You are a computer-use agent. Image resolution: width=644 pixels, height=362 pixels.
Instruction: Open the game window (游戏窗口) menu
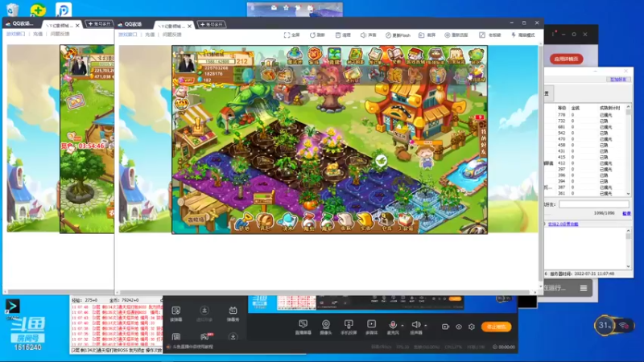tap(128, 35)
